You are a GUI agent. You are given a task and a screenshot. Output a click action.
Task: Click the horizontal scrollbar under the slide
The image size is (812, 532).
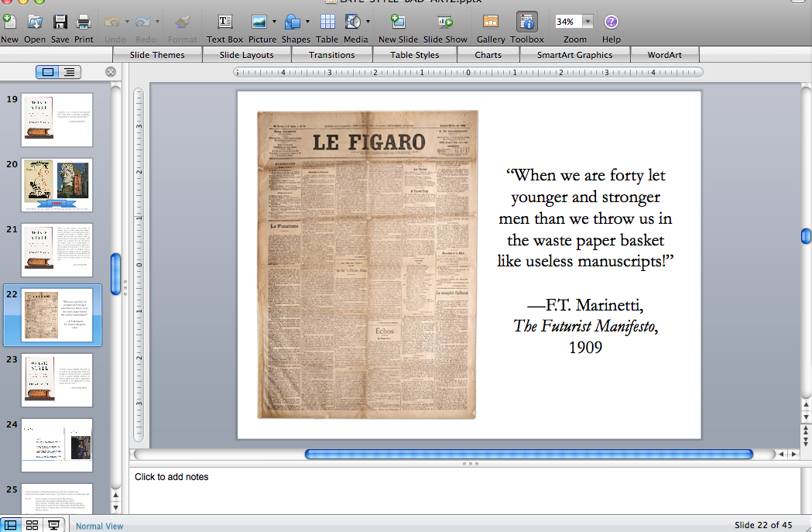pyautogui.click(x=529, y=454)
